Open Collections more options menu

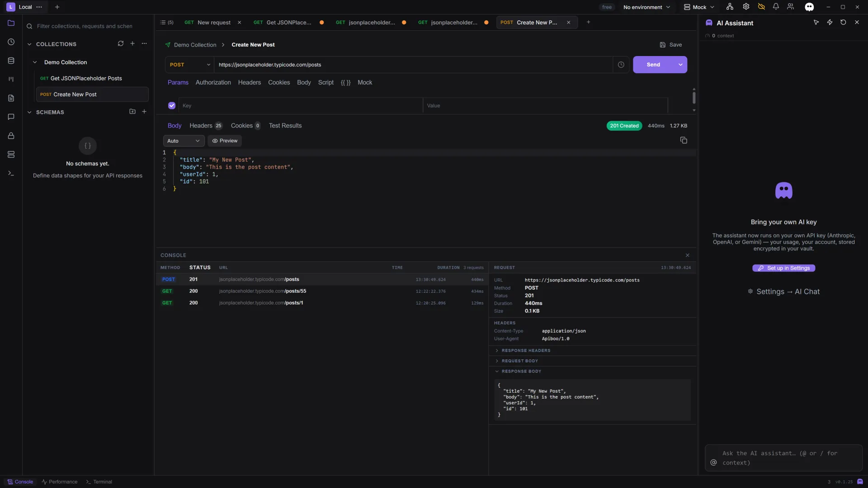144,44
